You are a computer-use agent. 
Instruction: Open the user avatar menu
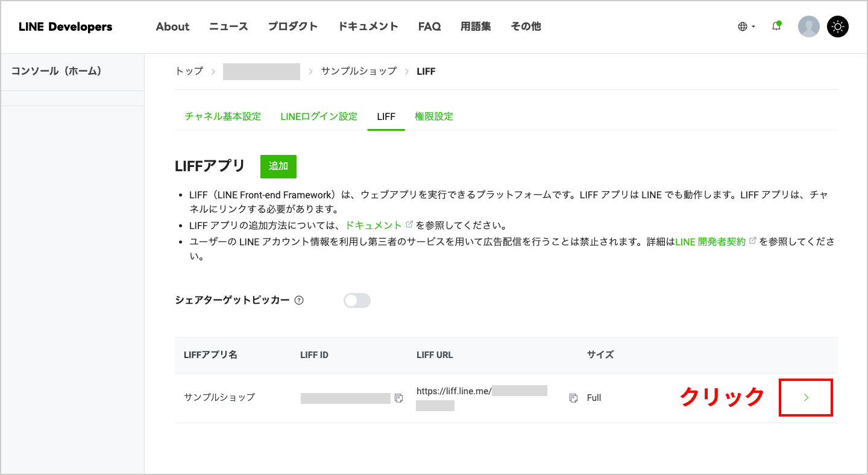pos(808,27)
